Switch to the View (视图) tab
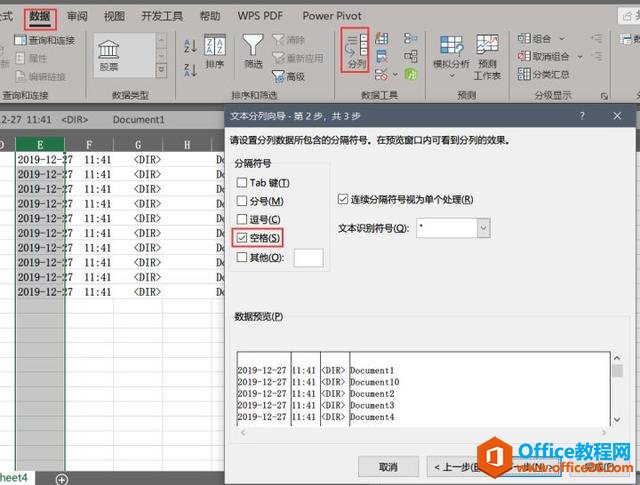 point(114,16)
